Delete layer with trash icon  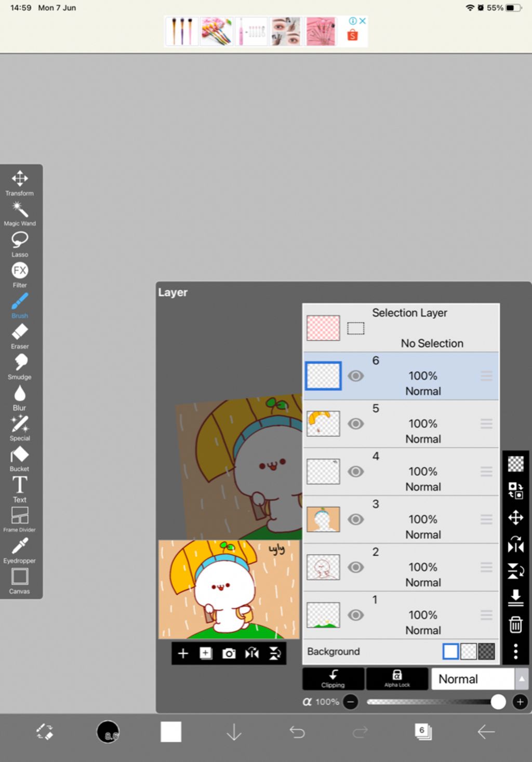(515, 624)
